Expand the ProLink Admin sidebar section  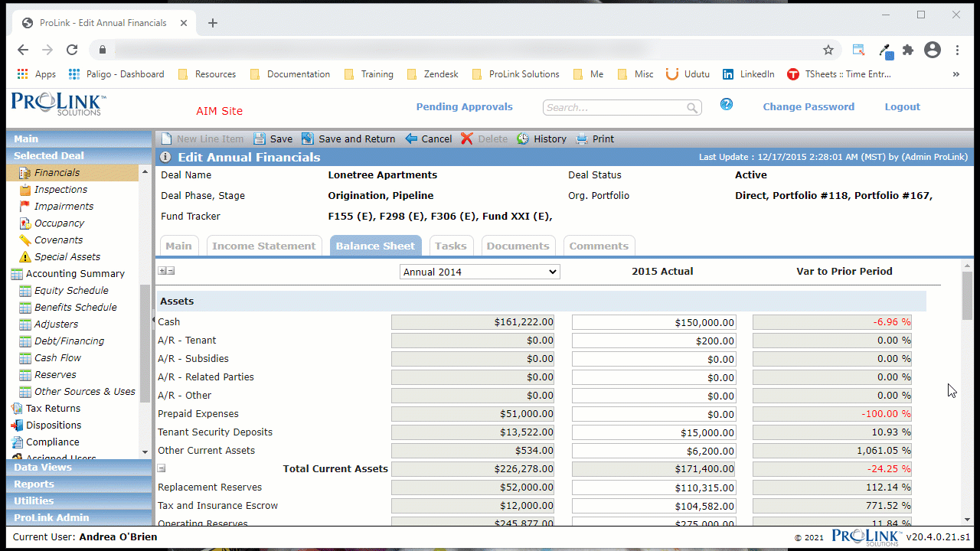[79, 517]
